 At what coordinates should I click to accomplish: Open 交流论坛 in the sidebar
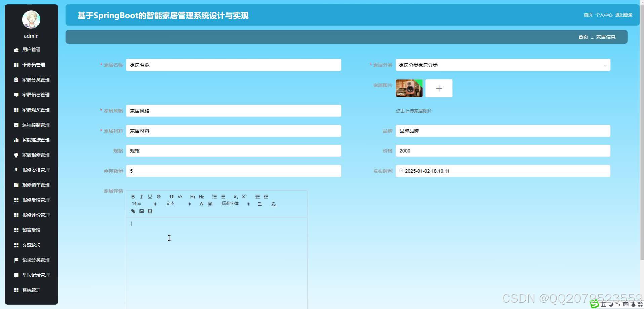point(31,245)
